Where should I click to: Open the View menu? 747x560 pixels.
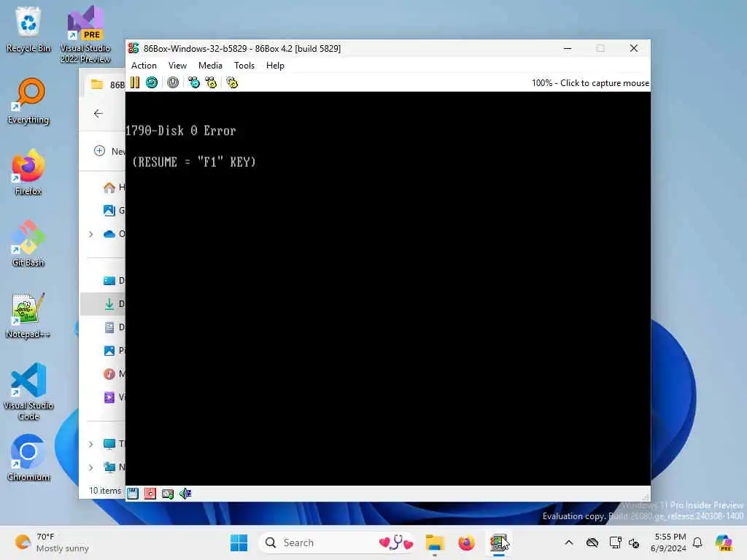tap(177, 66)
